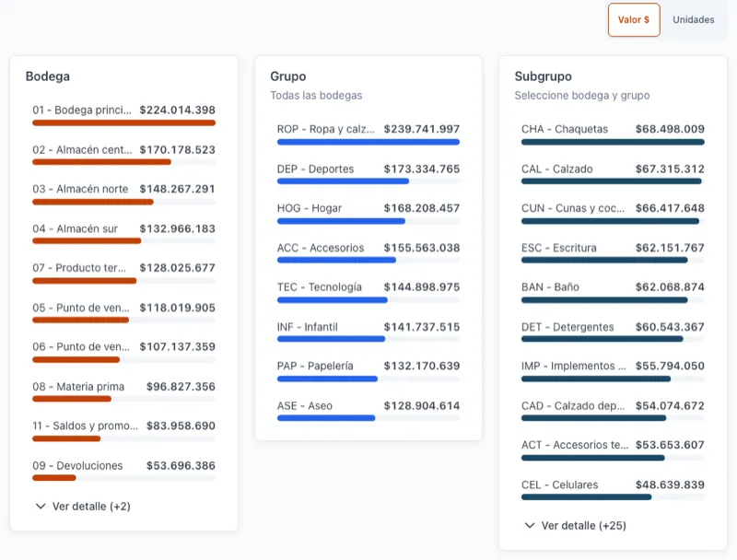
Task: Click Seleccione bodega y grupo subtitle
Action: click(x=582, y=96)
